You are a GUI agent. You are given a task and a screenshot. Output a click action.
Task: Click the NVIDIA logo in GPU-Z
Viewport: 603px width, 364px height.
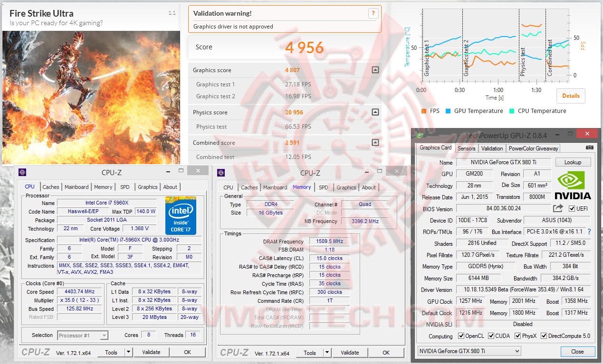[573, 185]
